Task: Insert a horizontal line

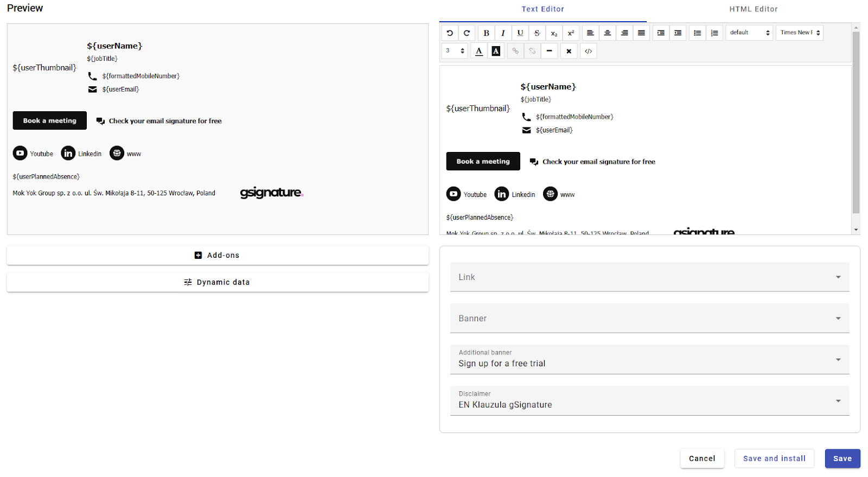Action: coord(550,51)
